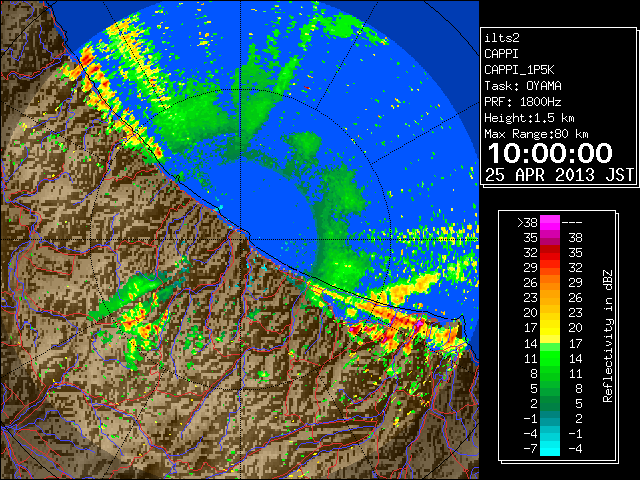
Task: Click the 'Reflectivity in dBZ' legend title
Action: coord(608,336)
